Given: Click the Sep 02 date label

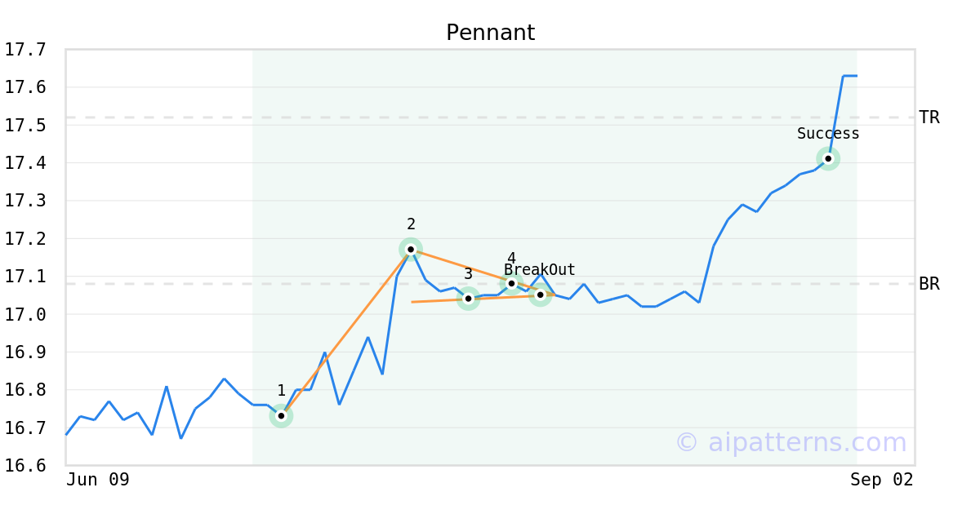Looking at the screenshot, I should (x=882, y=480).
